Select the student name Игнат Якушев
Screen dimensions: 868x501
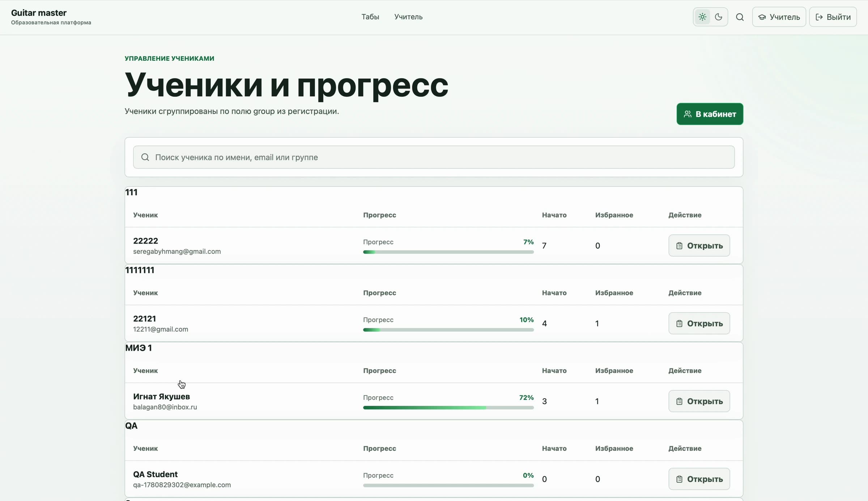pos(161,397)
